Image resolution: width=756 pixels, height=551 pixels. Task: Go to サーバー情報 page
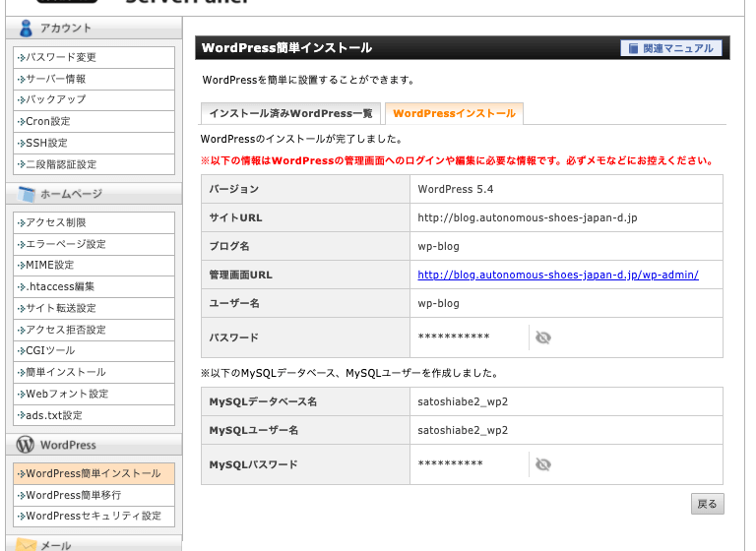(x=56, y=79)
